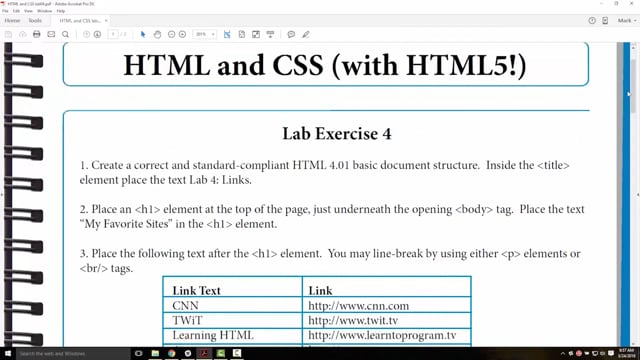Go to previous page arrow
640x360 pixels.
[86, 35]
